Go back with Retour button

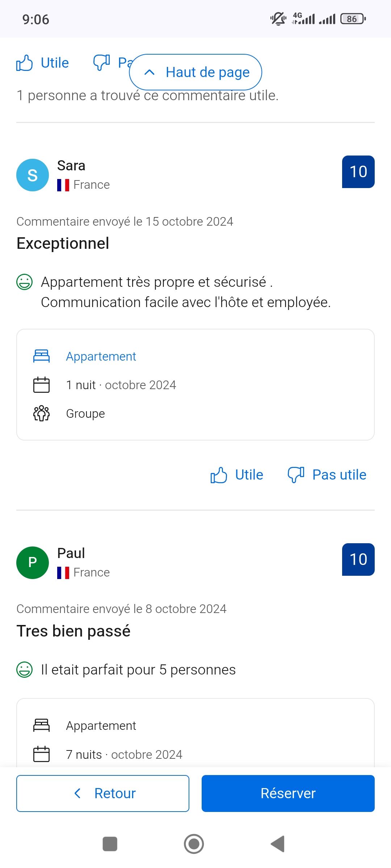click(103, 793)
